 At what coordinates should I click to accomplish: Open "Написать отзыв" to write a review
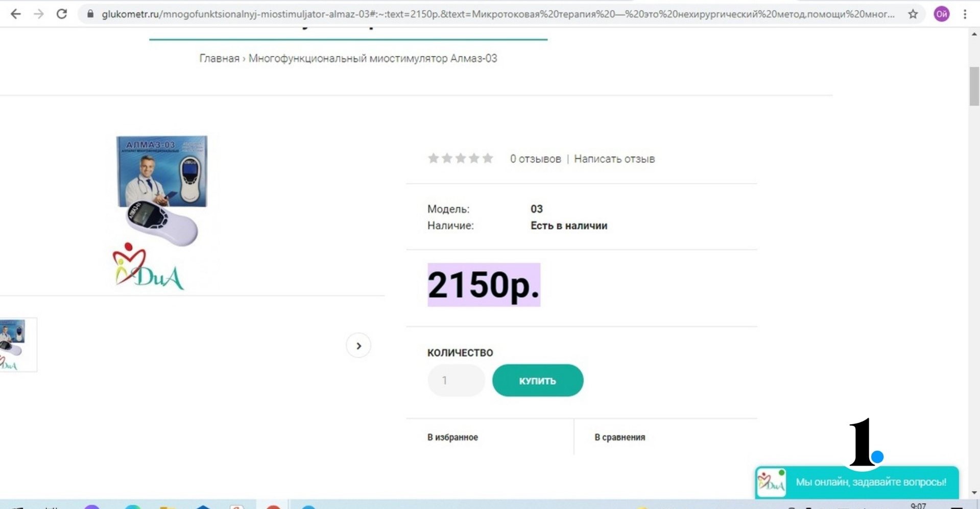pos(614,158)
